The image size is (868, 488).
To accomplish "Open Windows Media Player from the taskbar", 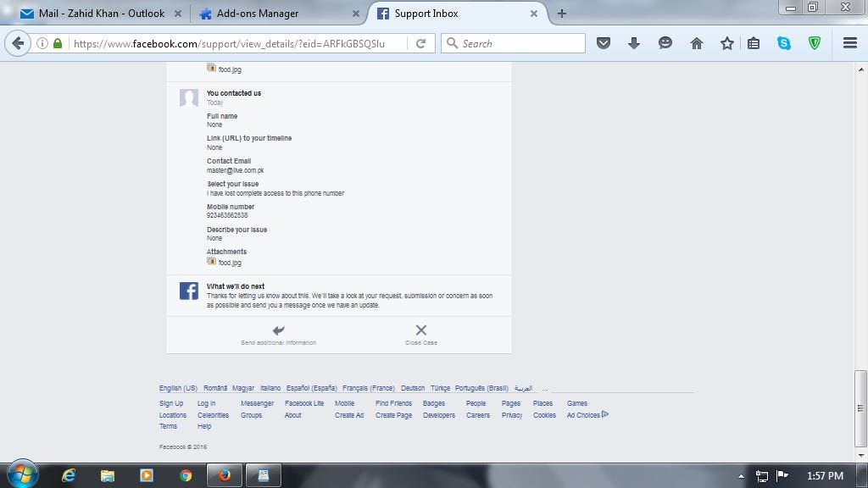I will click(147, 475).
